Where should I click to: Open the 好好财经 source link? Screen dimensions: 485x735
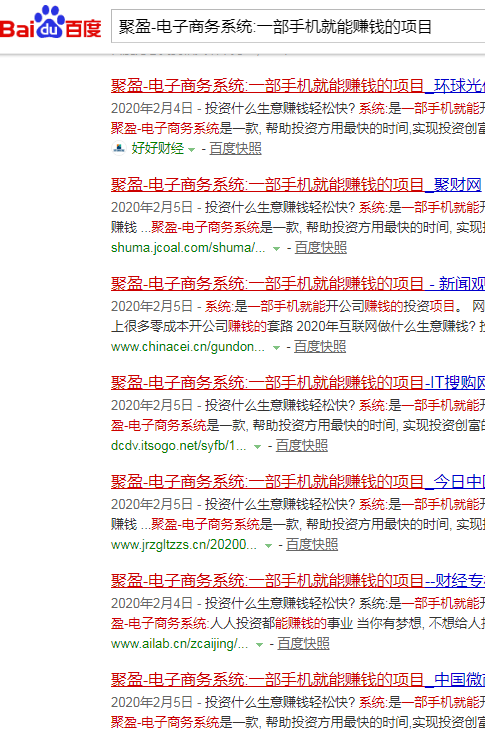pyautogui.click(x=157, y=149)
